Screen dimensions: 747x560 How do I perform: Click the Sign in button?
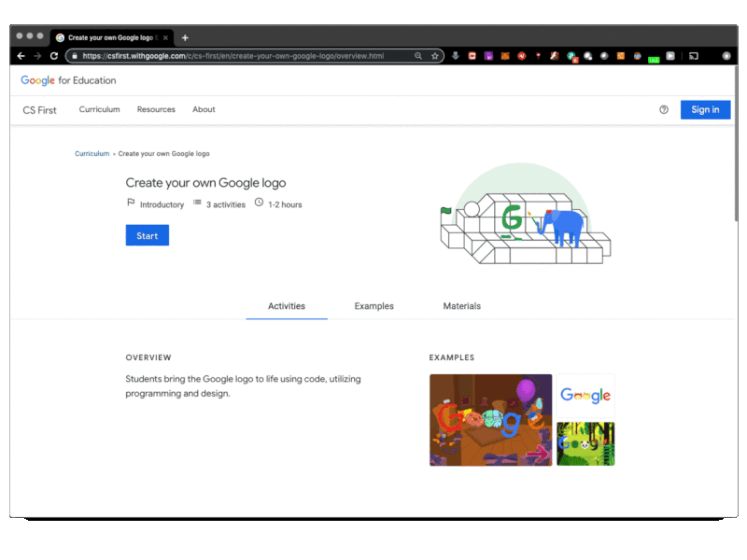point(705,109)
